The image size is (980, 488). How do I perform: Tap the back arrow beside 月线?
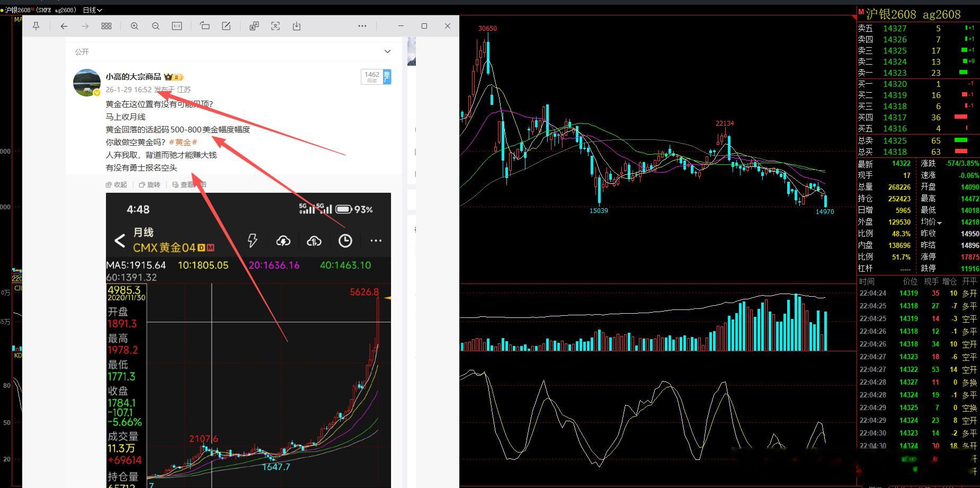click(120, 241)
